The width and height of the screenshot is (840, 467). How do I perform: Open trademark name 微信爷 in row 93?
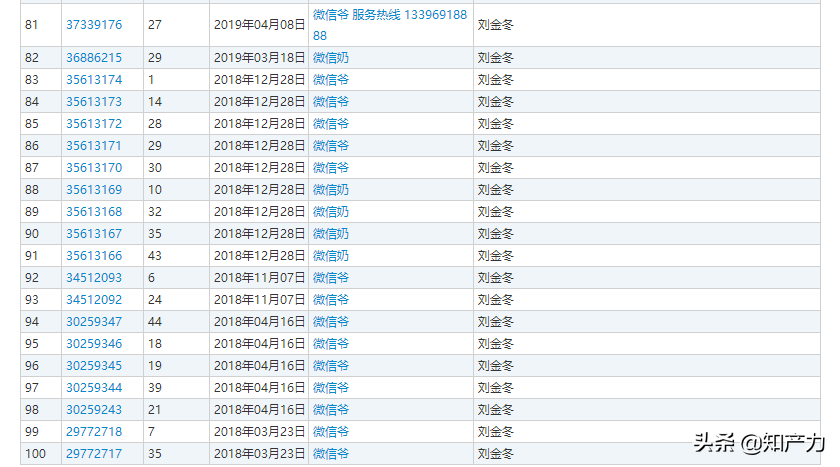click(331, 299)
